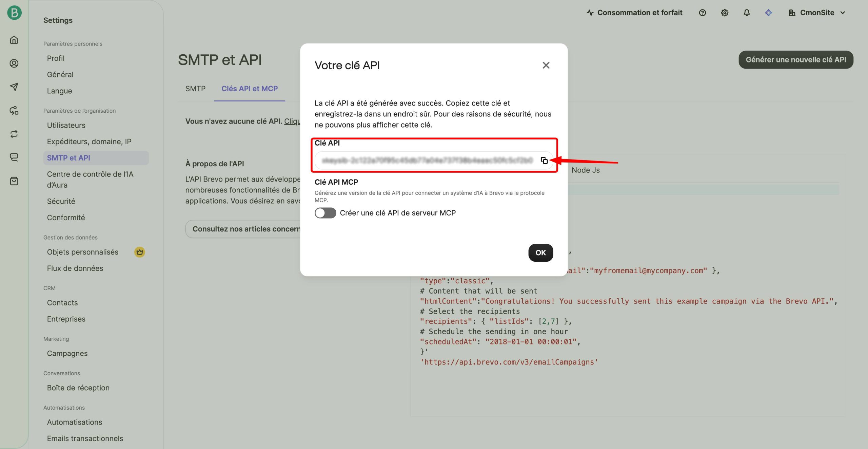Open Consommation et forfait link

pos(634,13)
